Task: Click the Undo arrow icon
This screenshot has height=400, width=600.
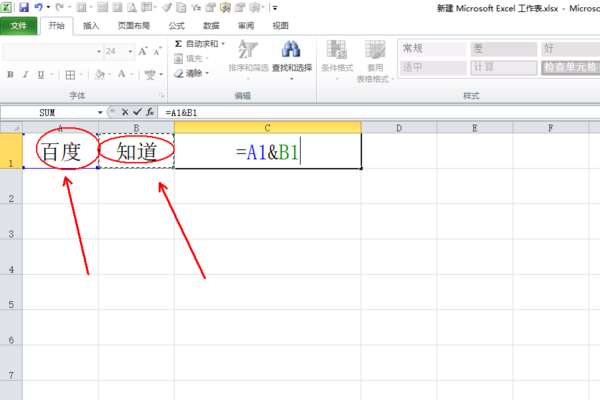Action: point(38,7)
